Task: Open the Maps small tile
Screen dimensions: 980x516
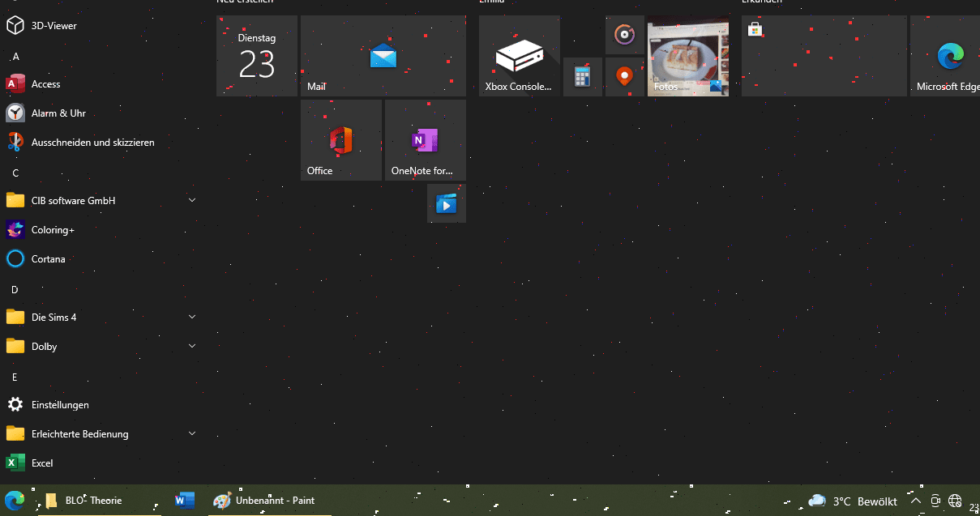Action: 625,77
